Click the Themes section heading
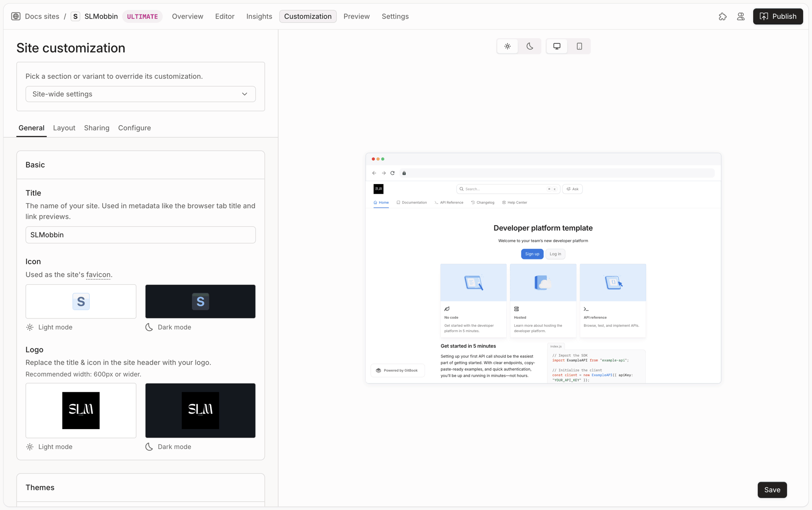812x510 pixels. coord(40,488)
